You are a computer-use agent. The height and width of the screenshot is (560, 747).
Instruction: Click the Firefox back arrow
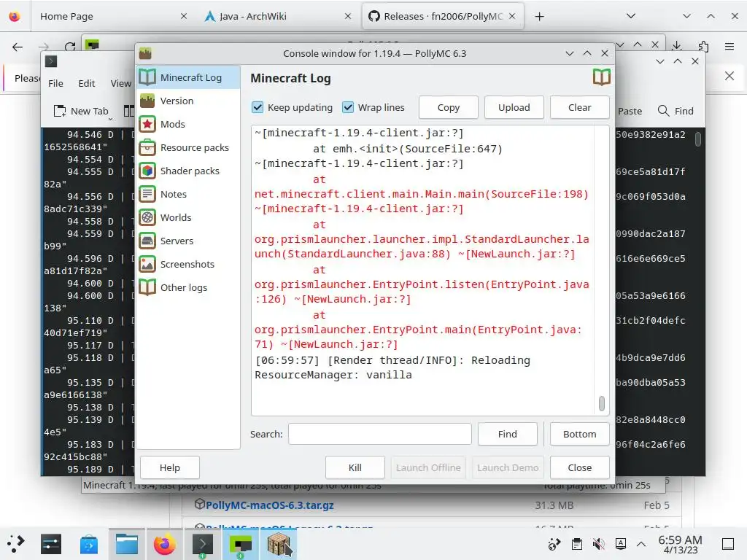tap(18, 47)
